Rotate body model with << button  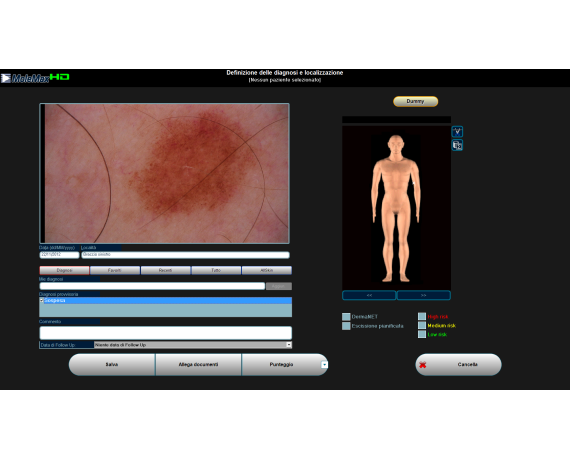369,295
